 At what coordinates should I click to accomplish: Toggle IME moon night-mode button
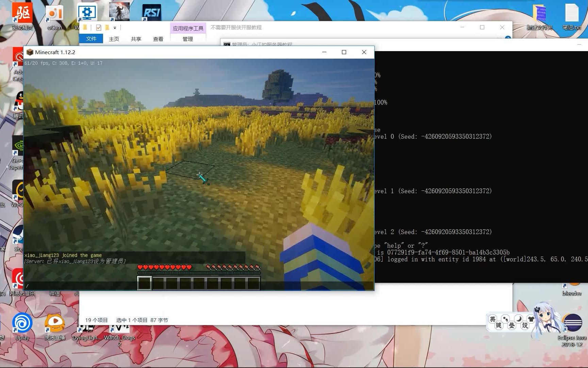[518, 319]
